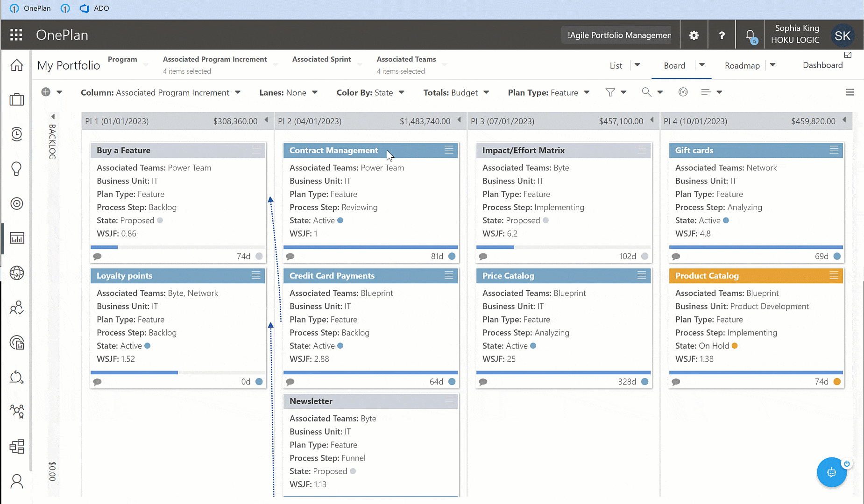Open the Color By State dropdown

tap(370, 93)
